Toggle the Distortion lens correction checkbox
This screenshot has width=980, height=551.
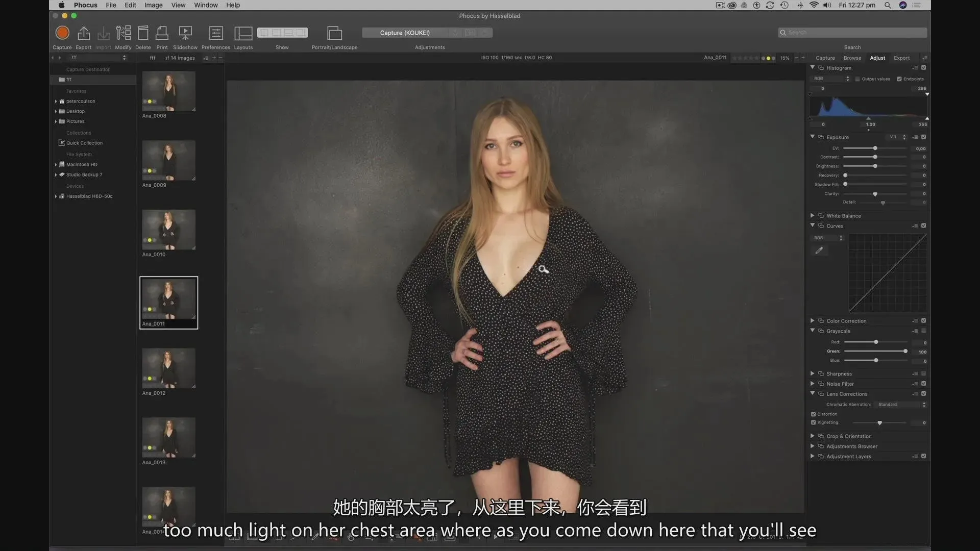pyautogui.click(x=814, y=414)
